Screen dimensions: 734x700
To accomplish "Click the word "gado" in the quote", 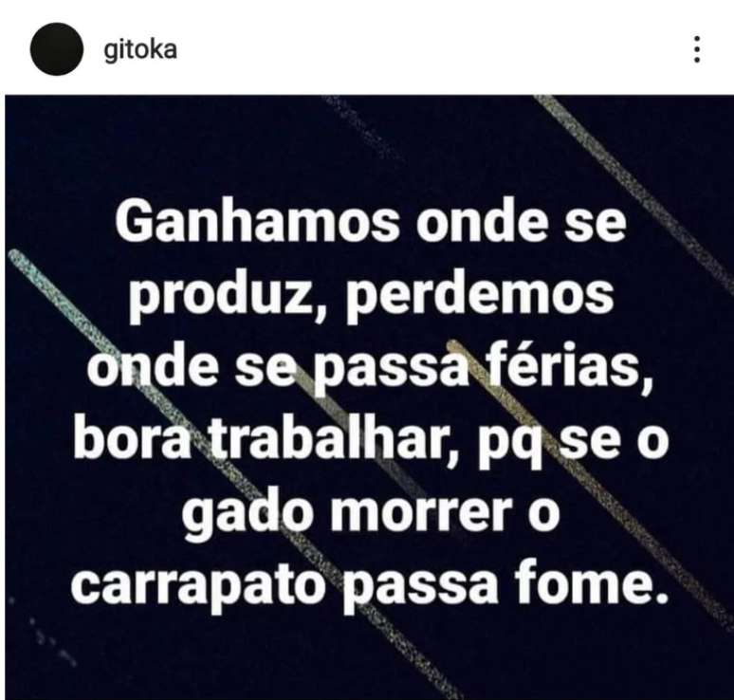I will pos(248,513).
